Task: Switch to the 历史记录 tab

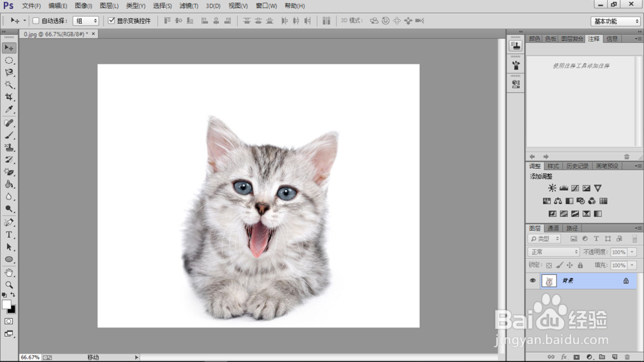Action: (x=577, y=166)
